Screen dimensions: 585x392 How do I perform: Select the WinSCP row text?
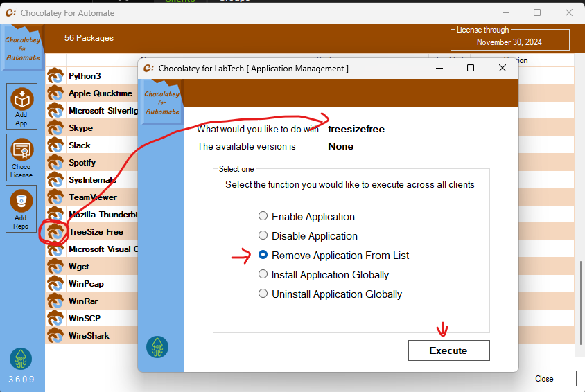tap(85, 319)
